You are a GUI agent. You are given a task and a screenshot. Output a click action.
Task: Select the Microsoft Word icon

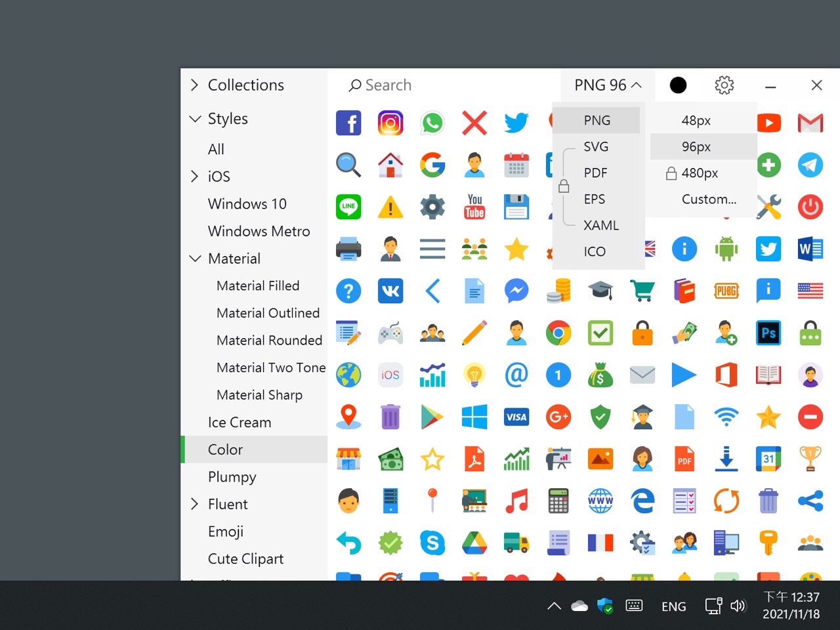(810, 249)
